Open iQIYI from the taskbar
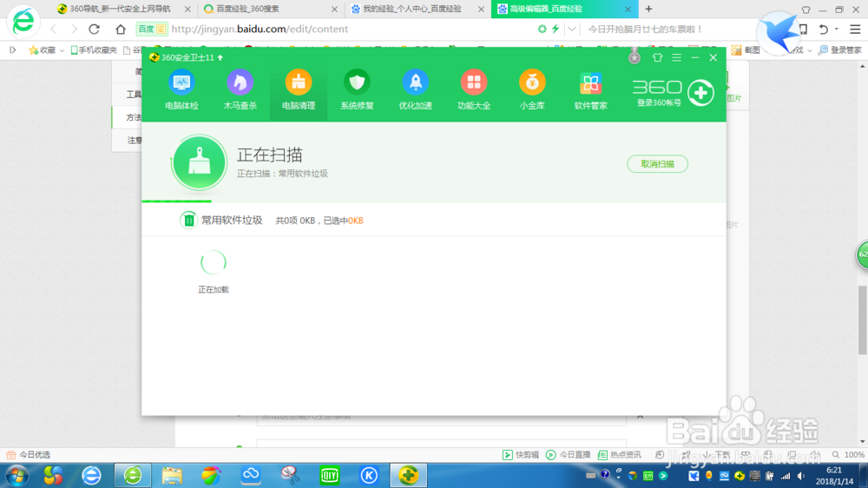This screenshot has height=488, width=868. [329, 475]
